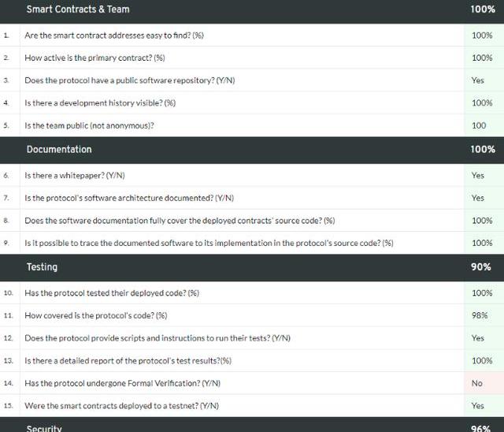Select the development history visible question
Screen dimensions: 504x432
tap(100, 103)
